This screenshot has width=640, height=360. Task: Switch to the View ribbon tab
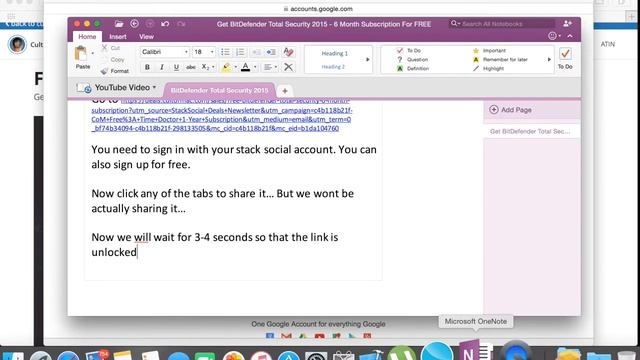click(x=146, y=37)
